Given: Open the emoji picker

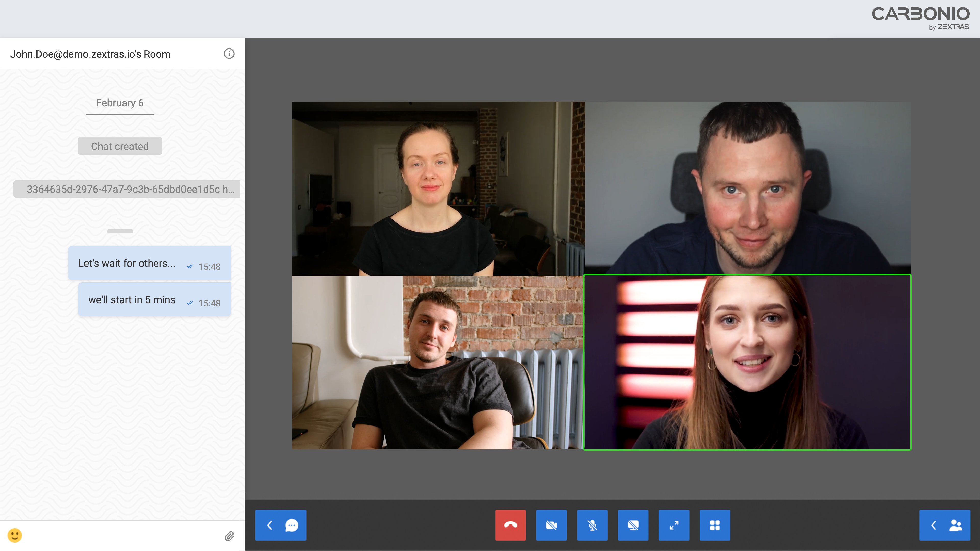Looking at the screenshot, I should point(15,535).
